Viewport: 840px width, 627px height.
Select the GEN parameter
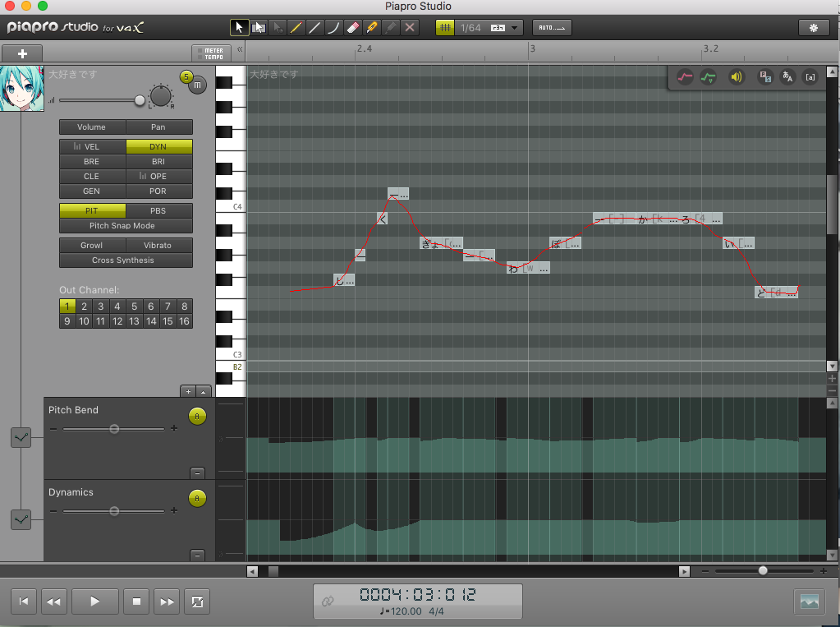(92, 191)
